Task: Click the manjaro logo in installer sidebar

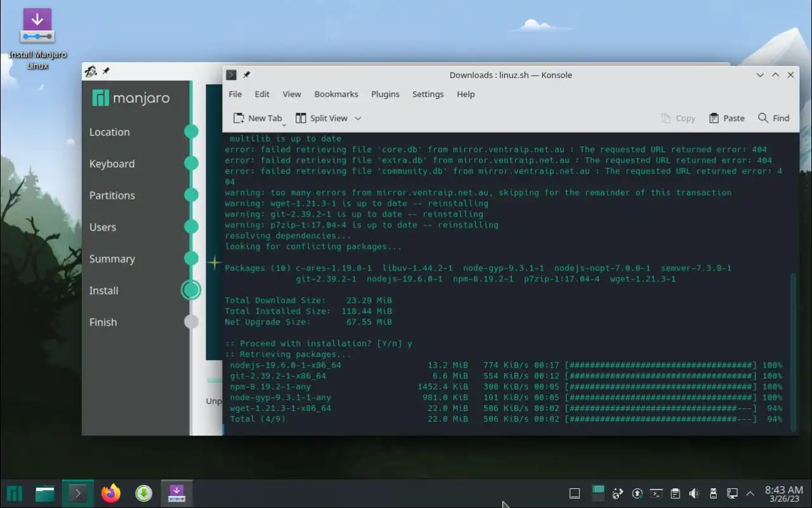Action: (131, 98)
